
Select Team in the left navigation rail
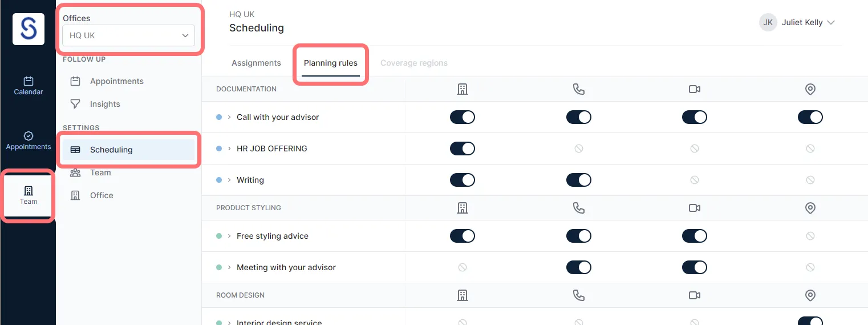pyautogui.click(x=29, y=195)
